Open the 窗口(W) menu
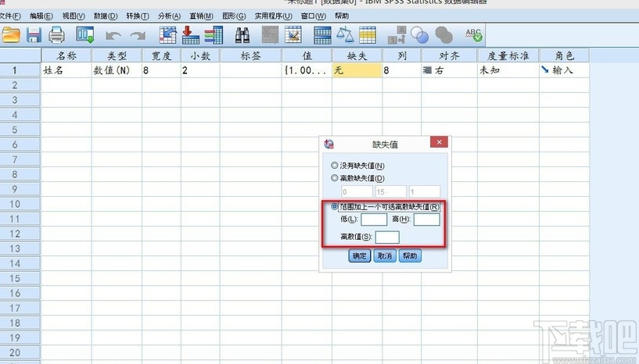Viewport: 639px width, 364px height. pyautogui.click(x=314, y=16)
